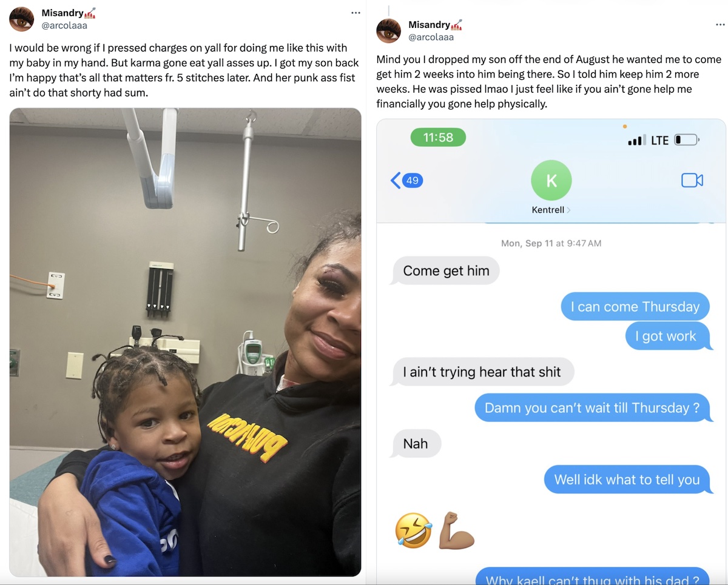
Task: Tap the FaceTime video camera icon
Action: point(692,180)
